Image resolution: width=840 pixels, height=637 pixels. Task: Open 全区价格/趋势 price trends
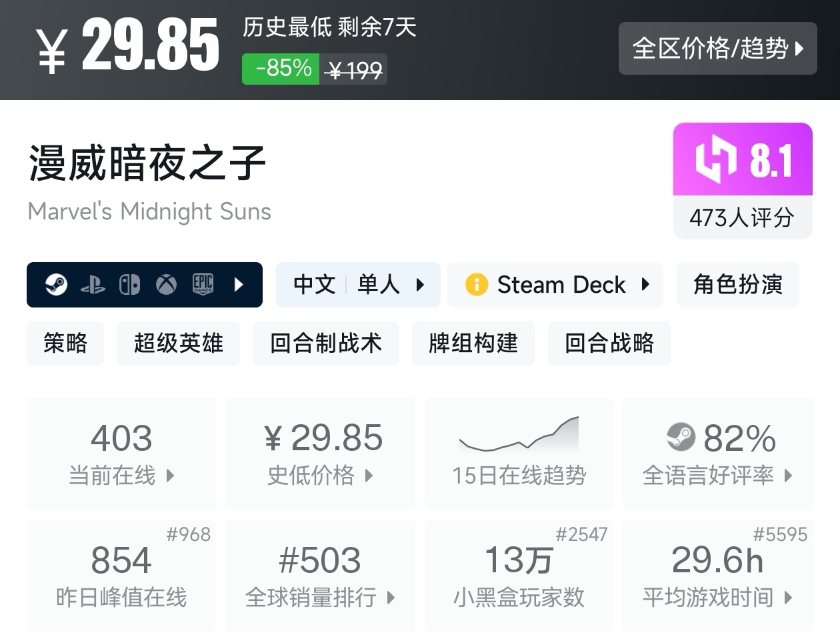(717, 48)
